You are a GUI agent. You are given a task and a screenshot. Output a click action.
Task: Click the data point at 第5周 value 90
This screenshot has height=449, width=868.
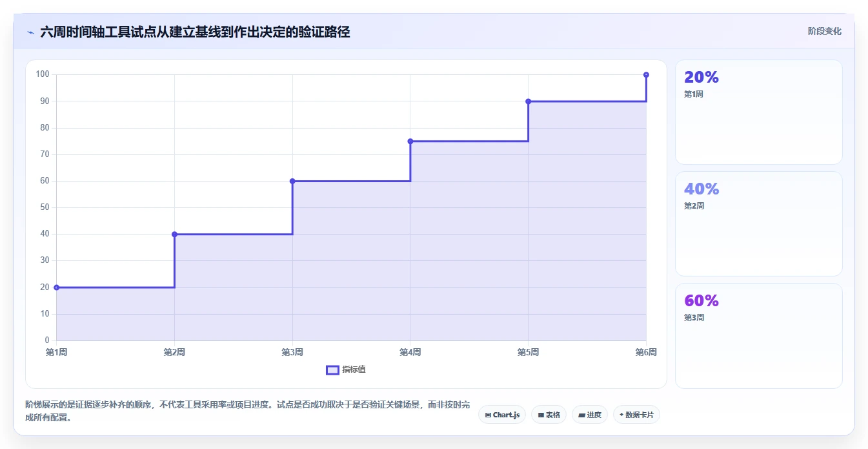(528, 101)
